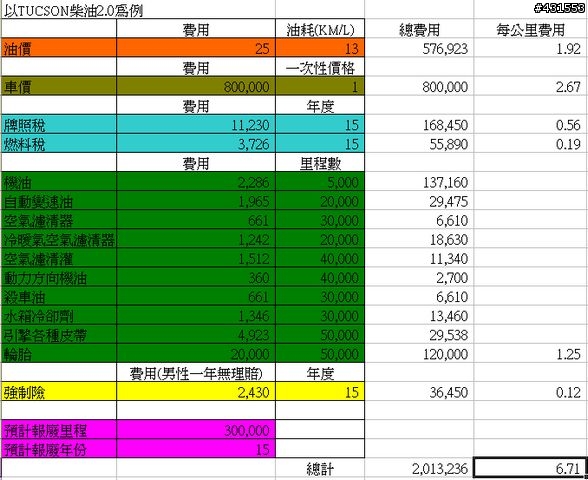
Task: Click the license tax value 11,230
Action: 196,125
